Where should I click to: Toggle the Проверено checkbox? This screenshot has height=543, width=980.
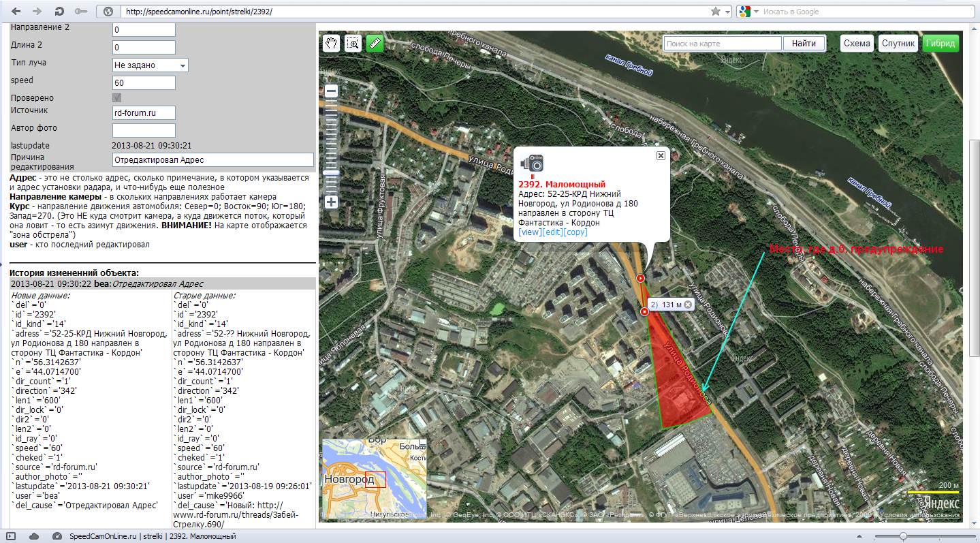point(117,98)
